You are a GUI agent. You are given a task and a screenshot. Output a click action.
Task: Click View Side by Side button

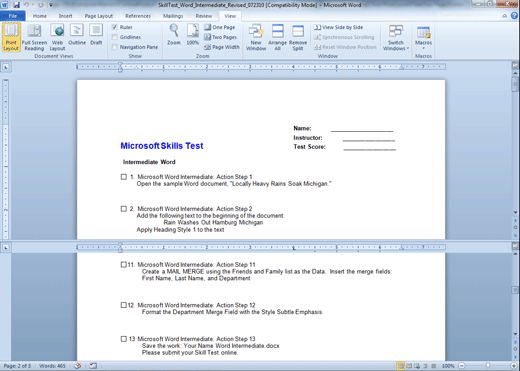coord(338,27)
